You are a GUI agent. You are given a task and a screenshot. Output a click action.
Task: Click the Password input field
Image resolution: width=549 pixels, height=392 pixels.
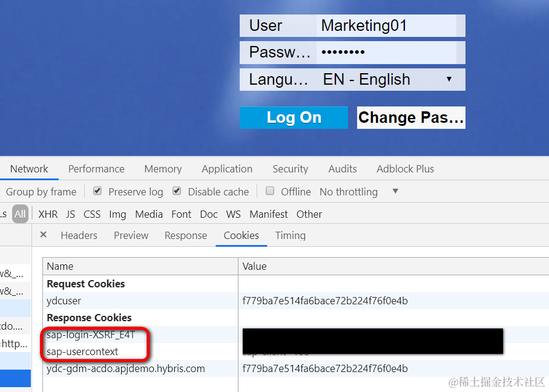pos(387,53)
